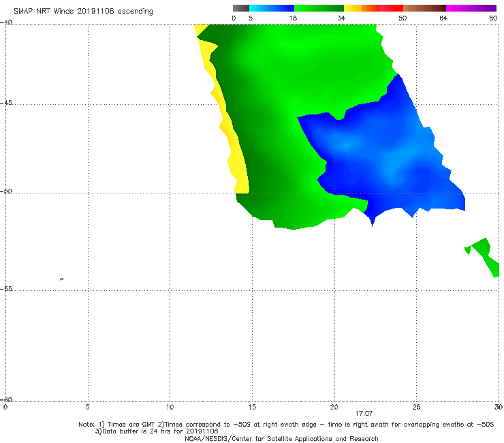Click the large blue low-wind area on the map
Screen dimensions: 504x443
pyautogui.click(x=383, y=157)
